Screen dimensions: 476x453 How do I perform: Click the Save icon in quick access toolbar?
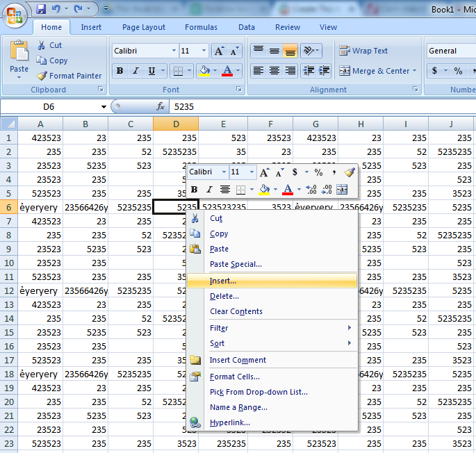coord(41,9)
